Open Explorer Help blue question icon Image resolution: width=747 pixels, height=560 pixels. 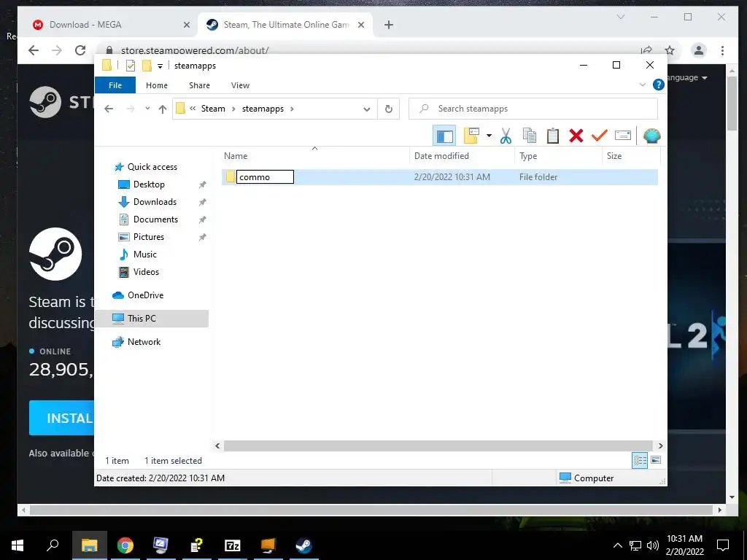[658, 85]
